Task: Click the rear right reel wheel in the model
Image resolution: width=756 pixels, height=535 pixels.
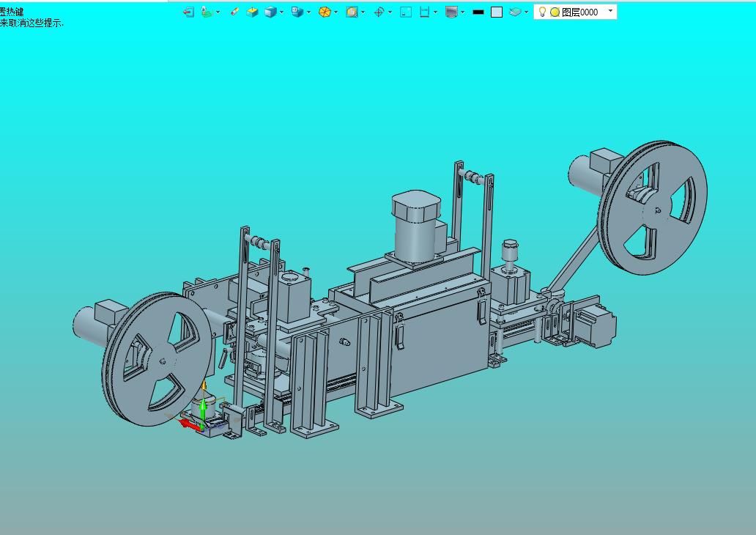Action: pyautogui.click(x=652, y=208)
